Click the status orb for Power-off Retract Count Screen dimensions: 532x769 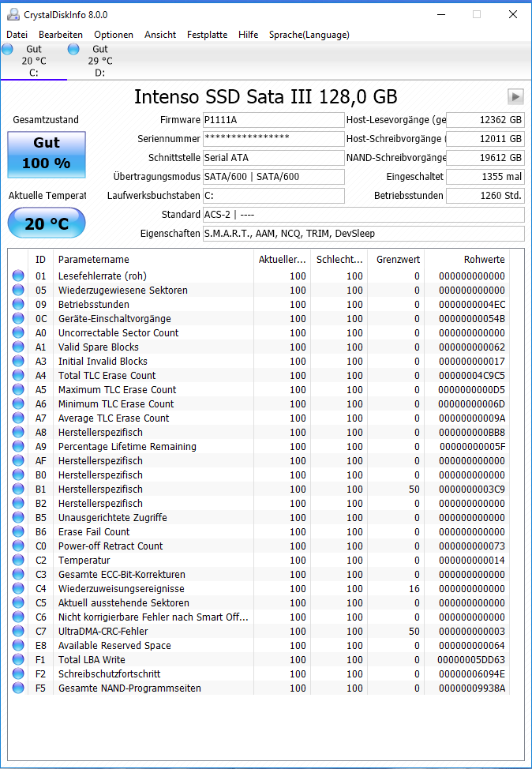tap(18, 546)
